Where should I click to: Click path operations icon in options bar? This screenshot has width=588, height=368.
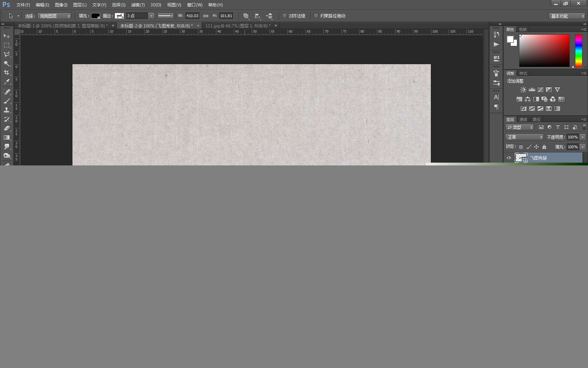tap(246, 16)
